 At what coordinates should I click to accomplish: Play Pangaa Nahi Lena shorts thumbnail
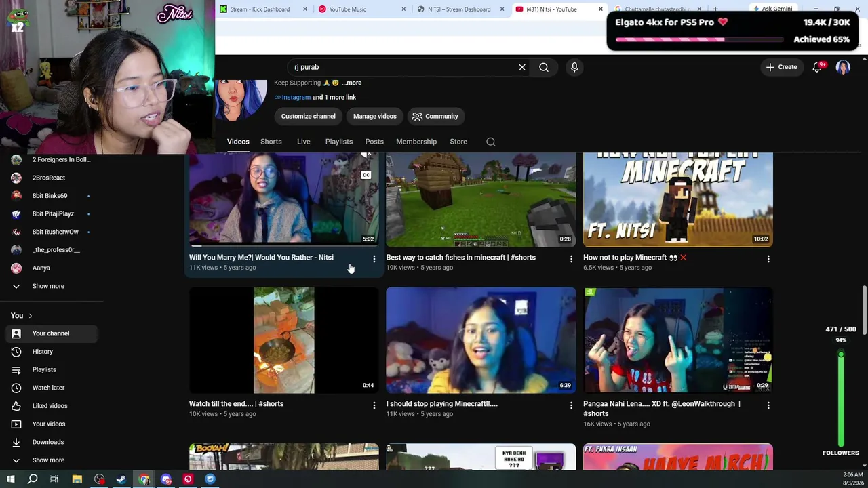pos(678,340)
